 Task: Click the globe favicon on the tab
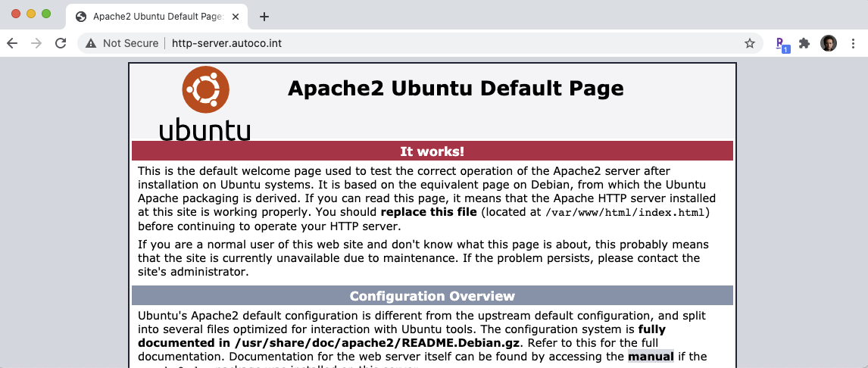81,17
